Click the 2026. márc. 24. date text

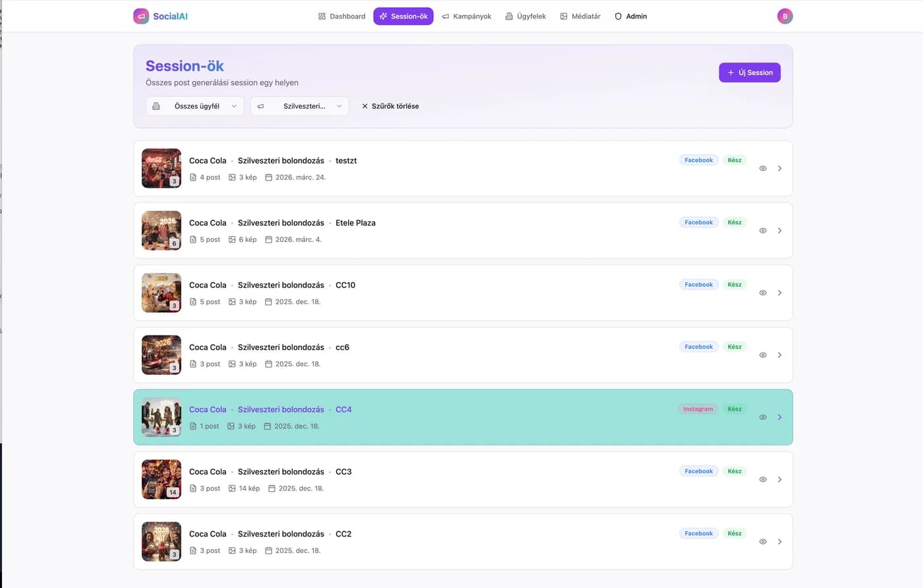(x=295, y=177)
